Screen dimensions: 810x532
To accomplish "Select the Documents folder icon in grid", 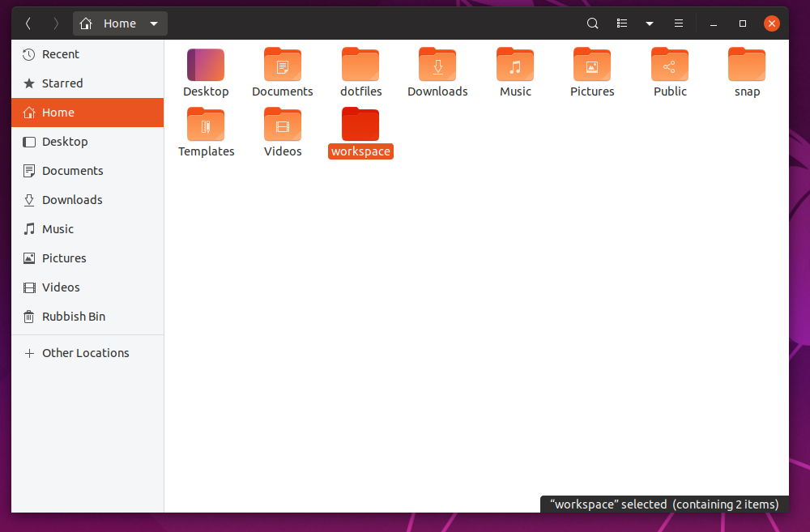I will point(283,65).
